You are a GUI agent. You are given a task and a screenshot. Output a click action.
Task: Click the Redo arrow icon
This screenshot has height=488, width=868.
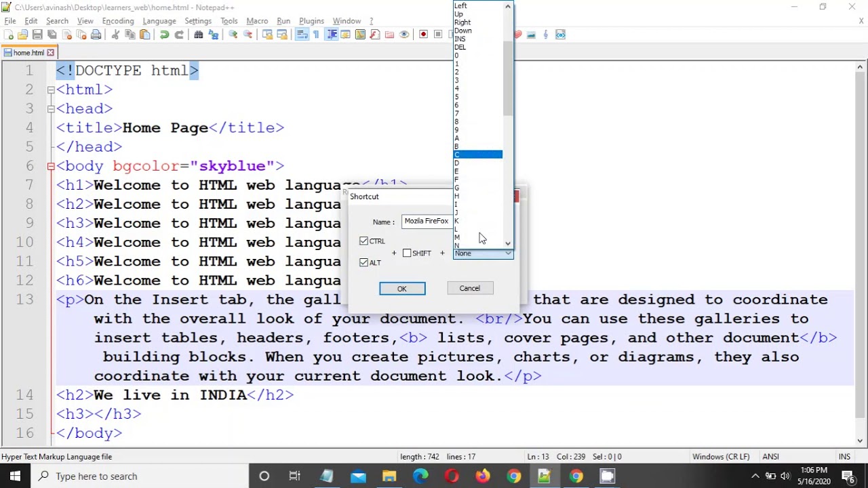click(179, 35)
